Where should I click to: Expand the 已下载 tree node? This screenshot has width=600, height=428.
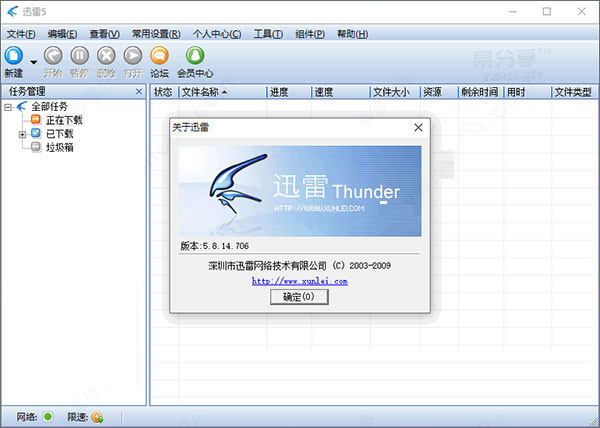22,133
